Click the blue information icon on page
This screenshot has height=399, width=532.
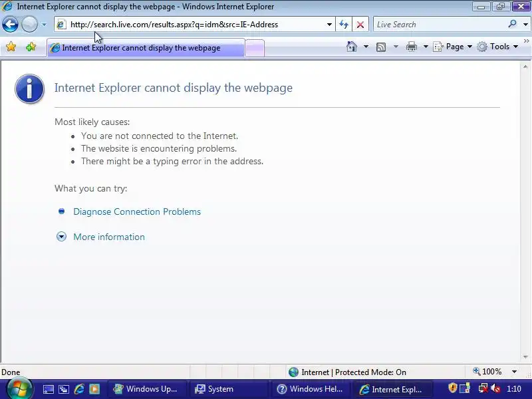[29, 88]
